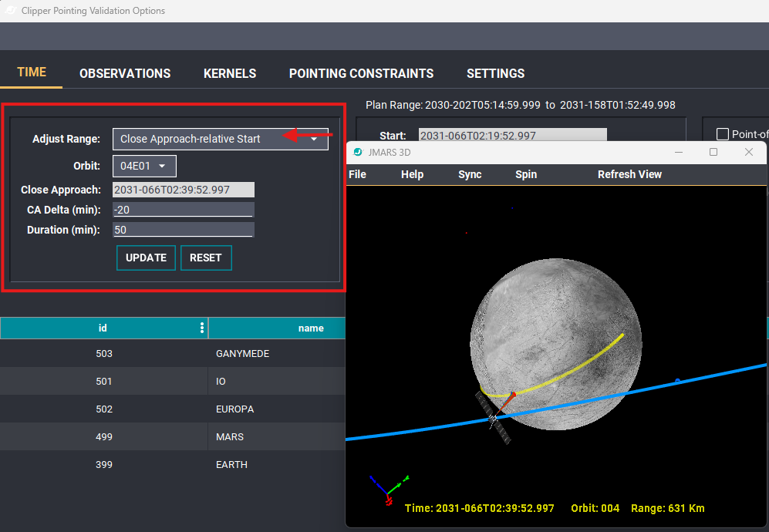Viewport: 769px width, 532px height.
Task: Toggle the Point-of checkbox
Action: coord(723,134)
